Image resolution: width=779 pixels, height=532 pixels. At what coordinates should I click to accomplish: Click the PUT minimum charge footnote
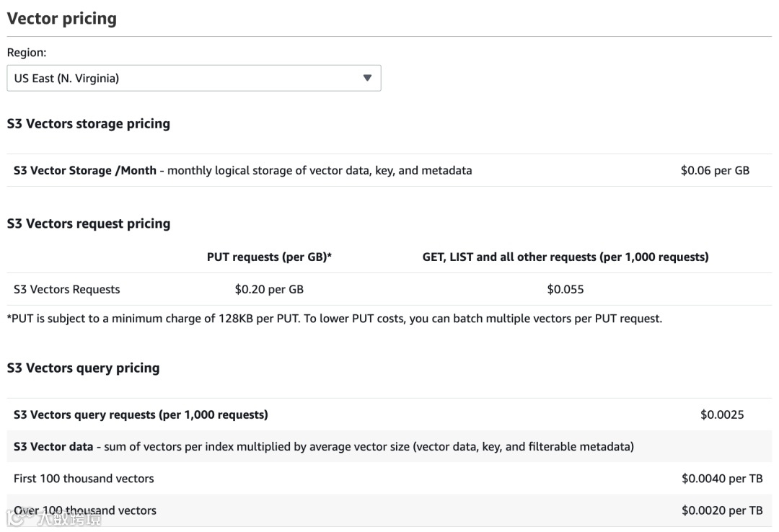(x=334, y=318)
